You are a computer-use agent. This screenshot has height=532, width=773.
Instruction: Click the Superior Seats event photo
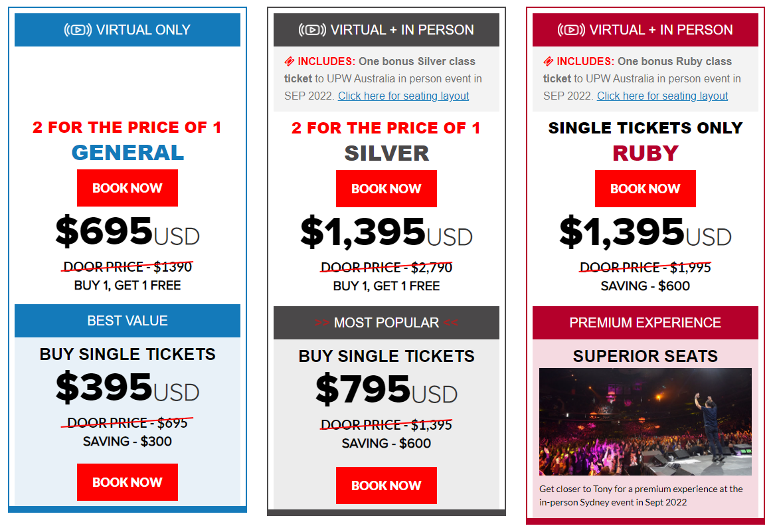pyautogui.click(x=645, y=422)
